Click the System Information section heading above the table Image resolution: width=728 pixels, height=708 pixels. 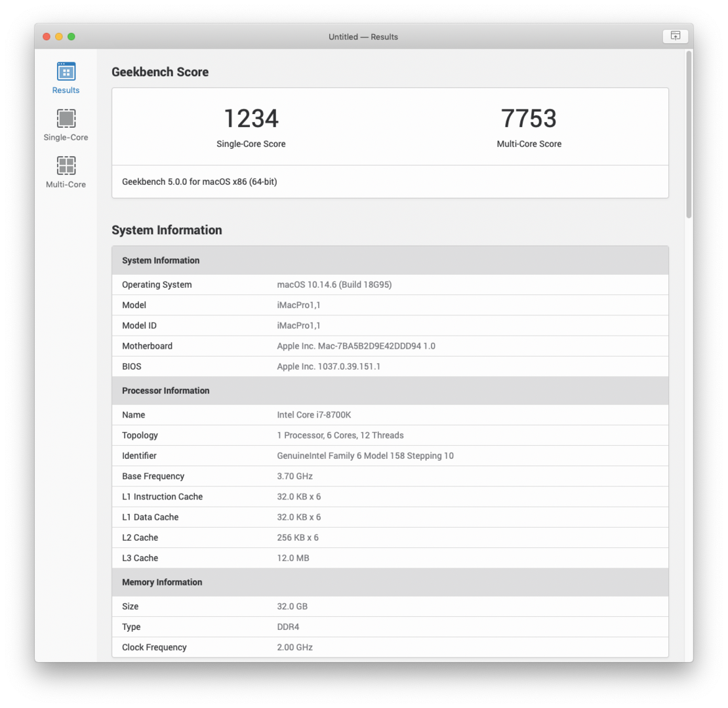click(x=167, y=230)
